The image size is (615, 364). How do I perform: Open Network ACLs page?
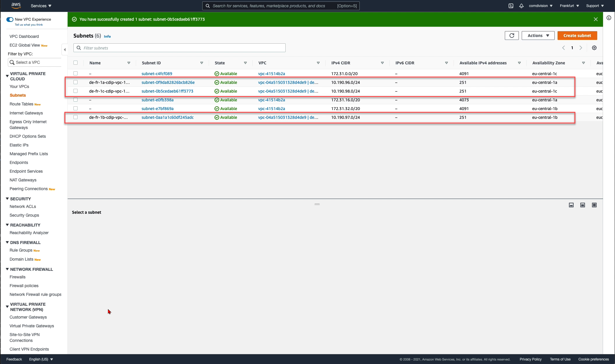(23, 206)
